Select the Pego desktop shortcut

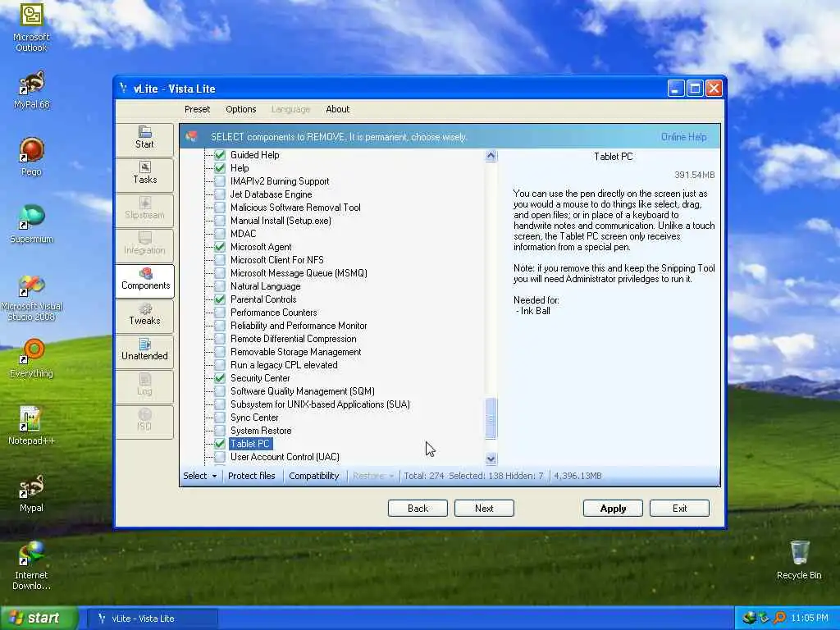coord(31,157)
